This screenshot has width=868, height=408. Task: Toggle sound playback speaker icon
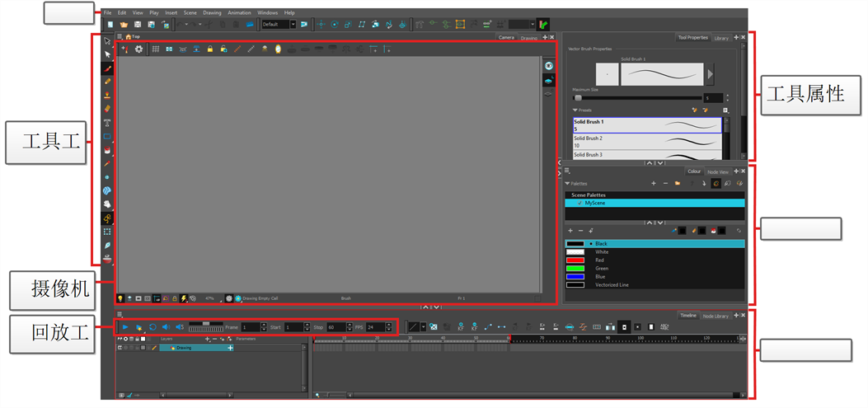click(165, 327)
